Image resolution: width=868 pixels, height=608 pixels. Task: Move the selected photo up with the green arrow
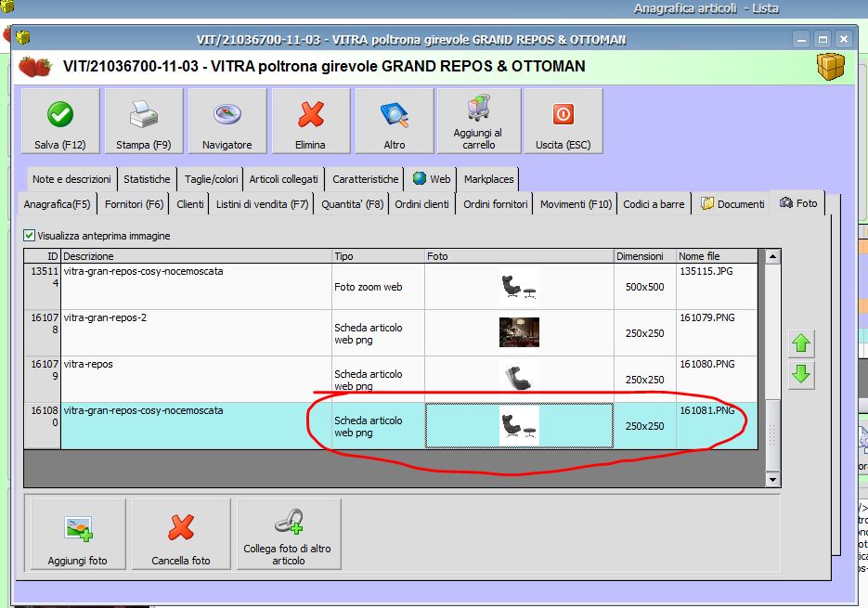[x=801, y=343]
